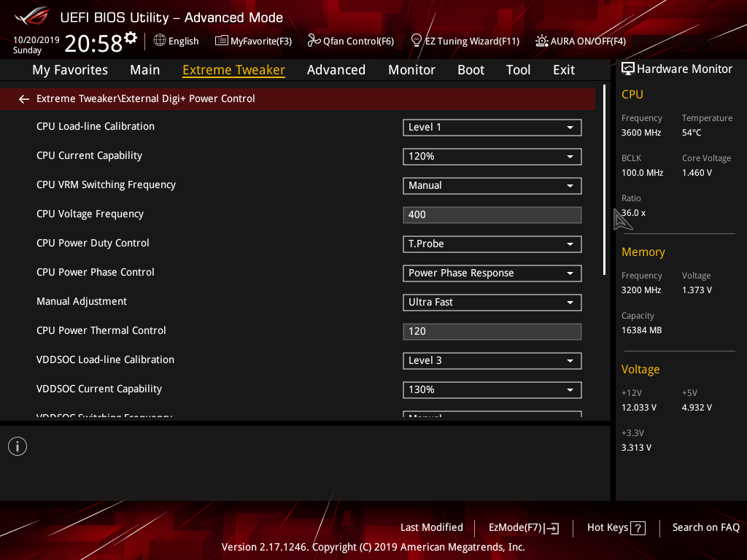Click the Core Voltage 1.460 V value
Screen dimensions: 747x560
pyautogui.click(x=697, y=173)
